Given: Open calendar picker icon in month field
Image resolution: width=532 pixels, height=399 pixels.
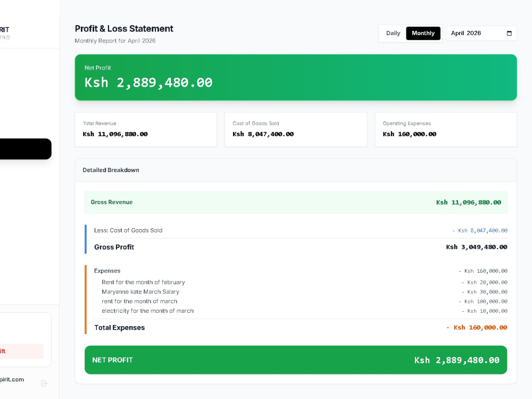Looking at the screenshot, I should pyautogui.click(x=509, y=33).
